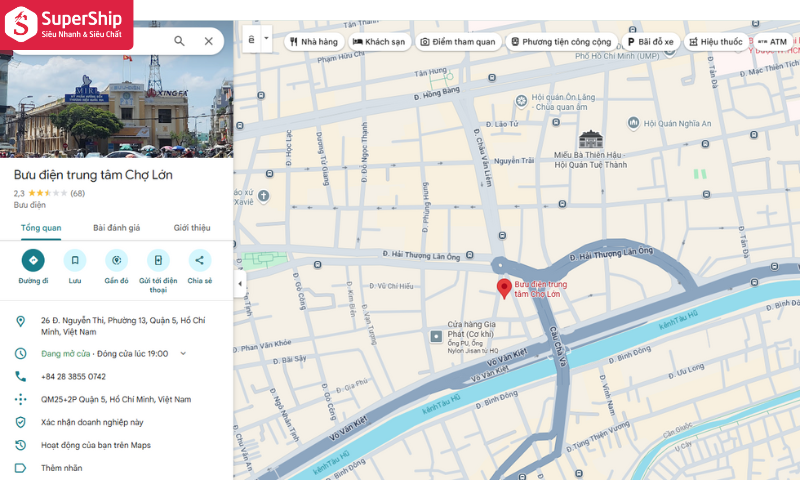800x500 pixels.
Task: Click the print icon on the map toolbar
Action: [252, 39]
